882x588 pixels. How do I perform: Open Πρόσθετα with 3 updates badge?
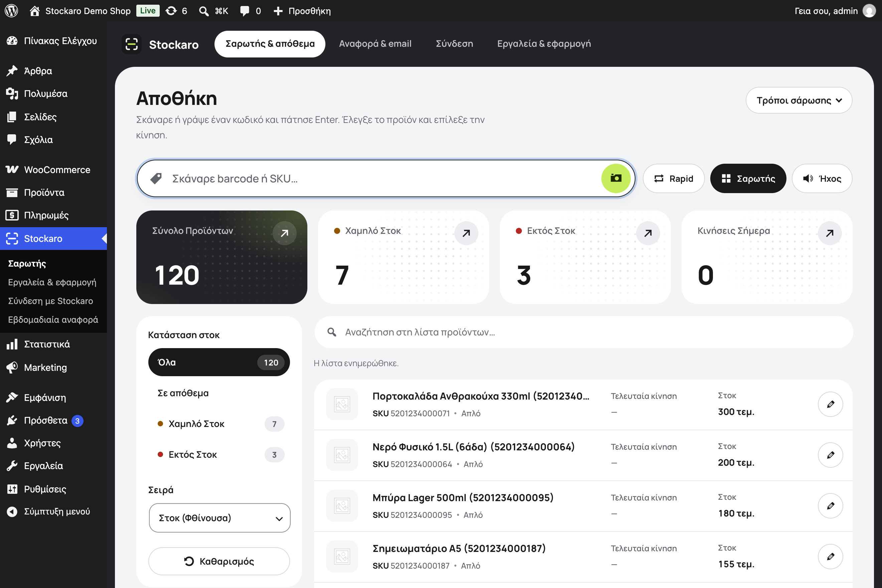click(x=53, y=420)
